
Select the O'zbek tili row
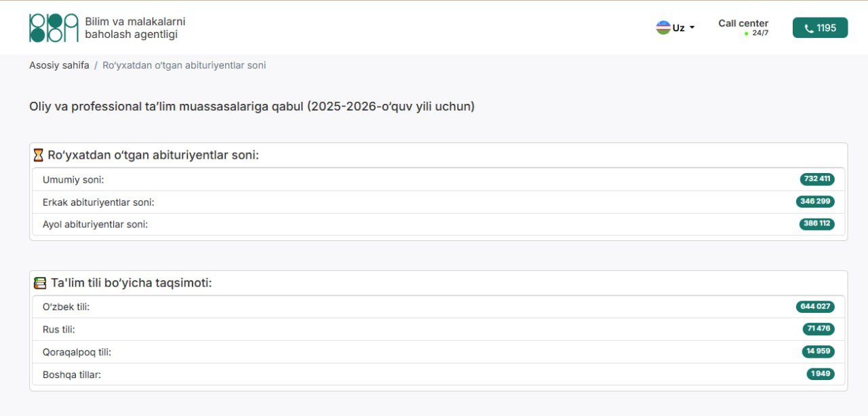(x=439, y=307)
